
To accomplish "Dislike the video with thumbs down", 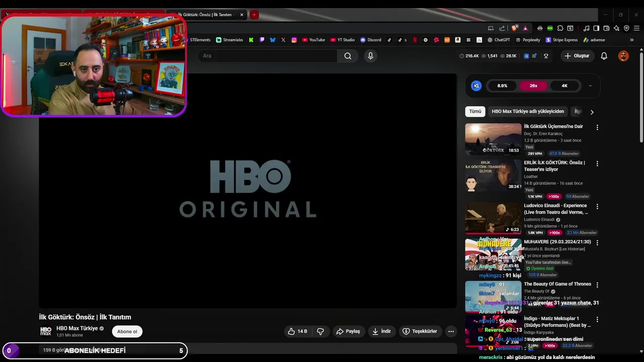I will pos(320,331).
